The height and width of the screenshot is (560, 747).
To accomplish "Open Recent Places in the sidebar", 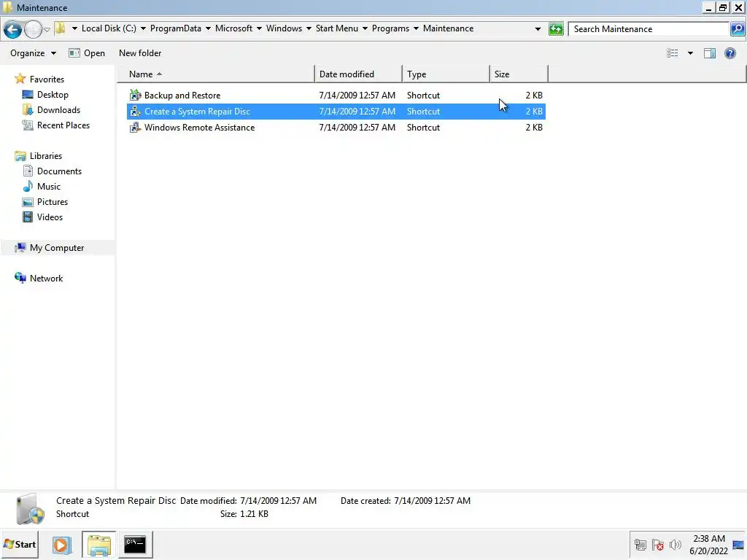I will (x=63, y=125).
